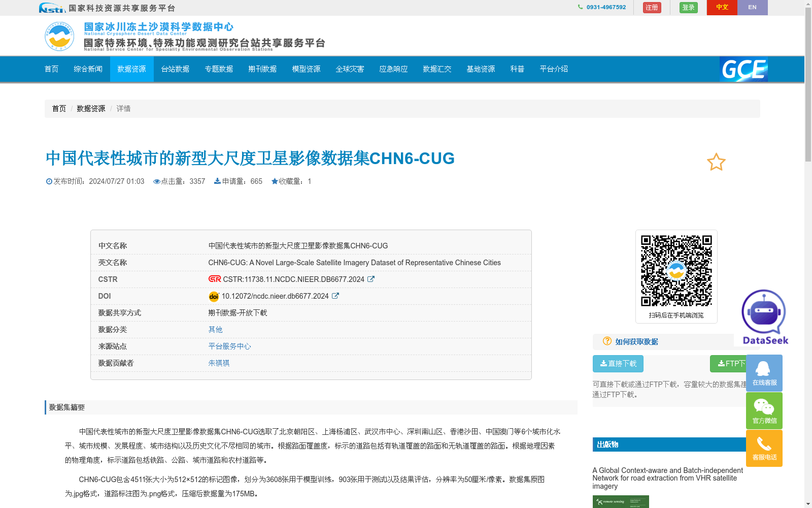Open 期刊数据 menu item
812x508 pixels.
263,69
